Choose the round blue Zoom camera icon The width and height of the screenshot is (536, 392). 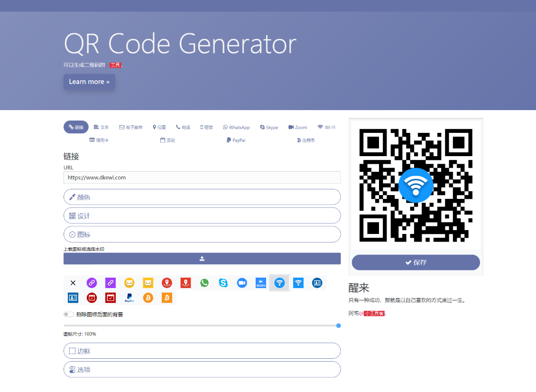[242, 283]
